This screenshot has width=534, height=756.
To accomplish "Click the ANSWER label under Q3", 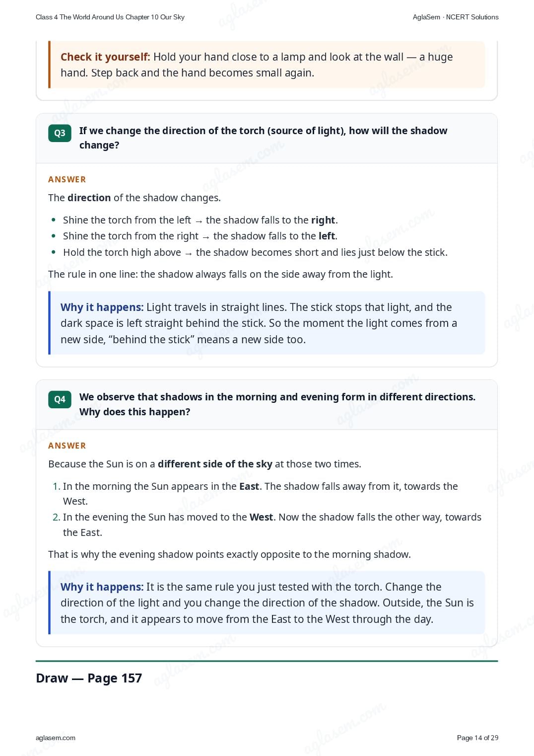I will pos(67,179).
